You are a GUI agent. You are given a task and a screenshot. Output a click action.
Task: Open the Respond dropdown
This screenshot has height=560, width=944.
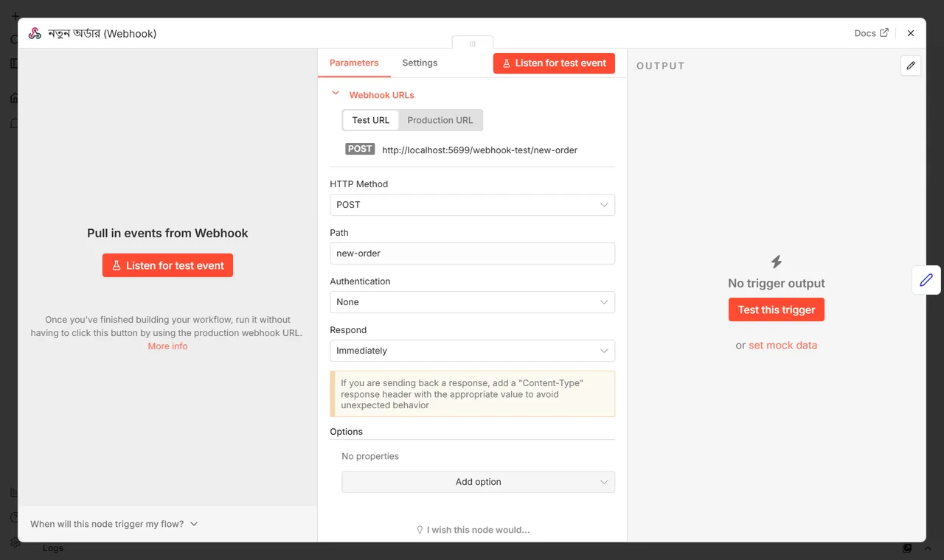pyautogui.click(x=472, y=351)
